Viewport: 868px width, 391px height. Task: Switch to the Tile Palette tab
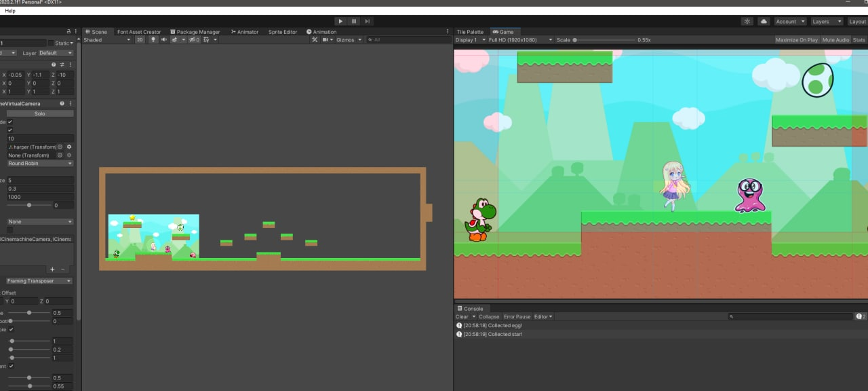tap(470, 32)
